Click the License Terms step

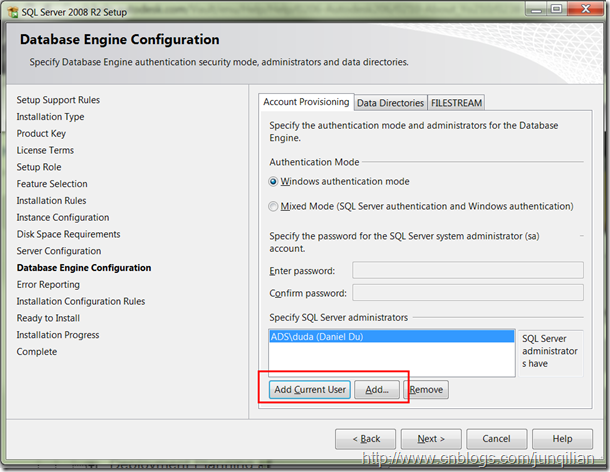point(45,150)
